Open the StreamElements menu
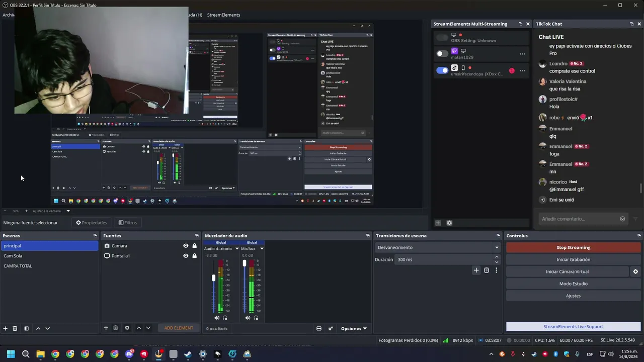644x362 pixels. [x=223, y=15]
